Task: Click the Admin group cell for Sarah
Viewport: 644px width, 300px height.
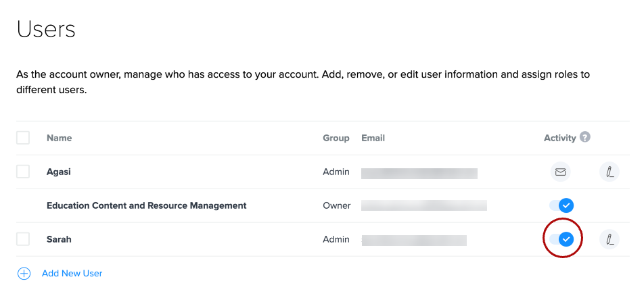Action: click(x=336, y=239)
